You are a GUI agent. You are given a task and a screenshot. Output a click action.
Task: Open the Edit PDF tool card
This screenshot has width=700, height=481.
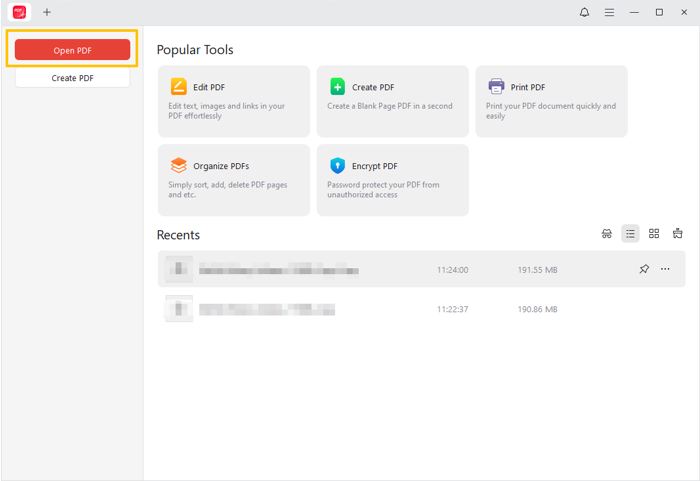[233, 101]
